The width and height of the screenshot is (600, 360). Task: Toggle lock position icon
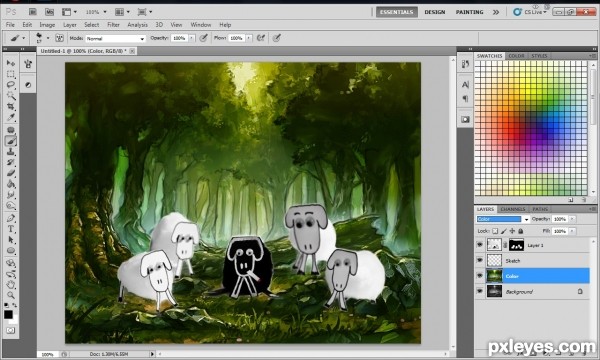pyautogui.click(x=512, y=231)
